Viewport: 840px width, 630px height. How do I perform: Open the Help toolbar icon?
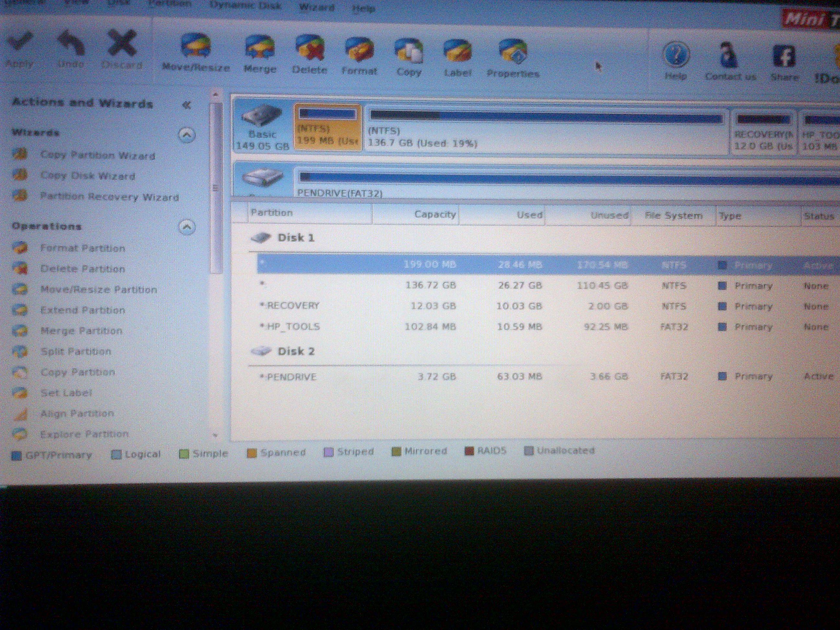[676, 55]
